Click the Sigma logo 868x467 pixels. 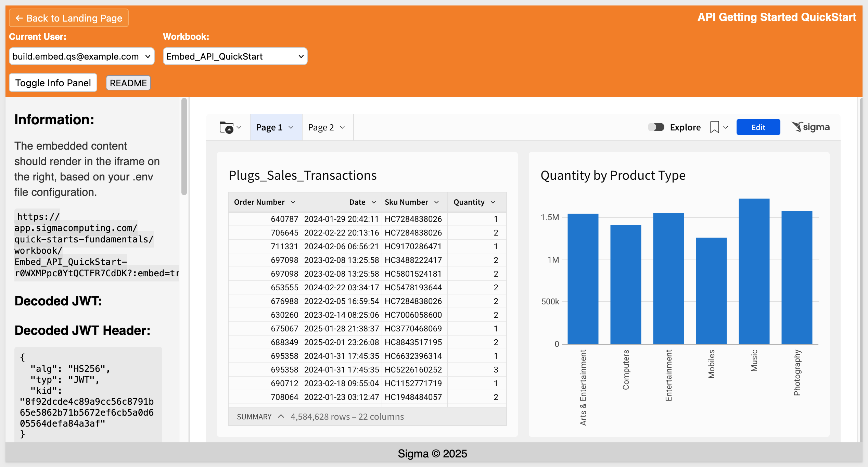[810, 127]
